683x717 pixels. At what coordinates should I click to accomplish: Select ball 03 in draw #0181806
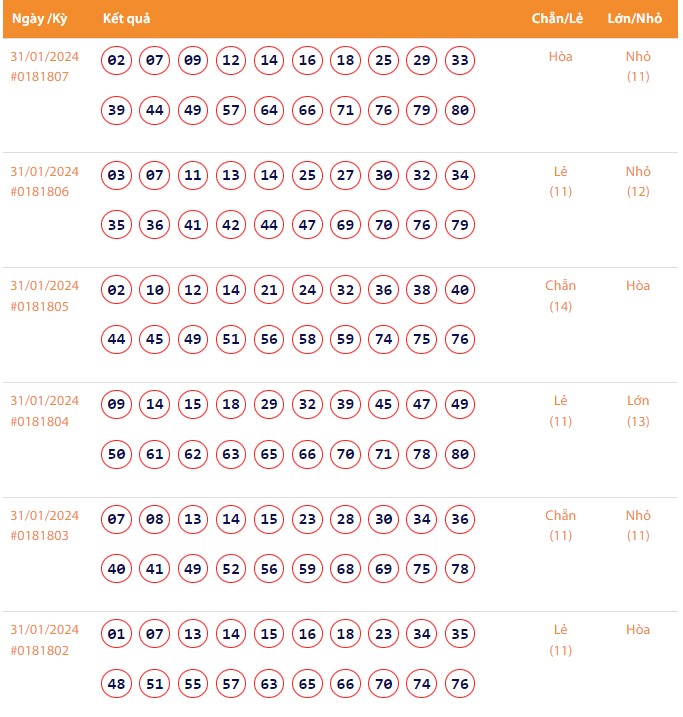[x=117, y=175]
